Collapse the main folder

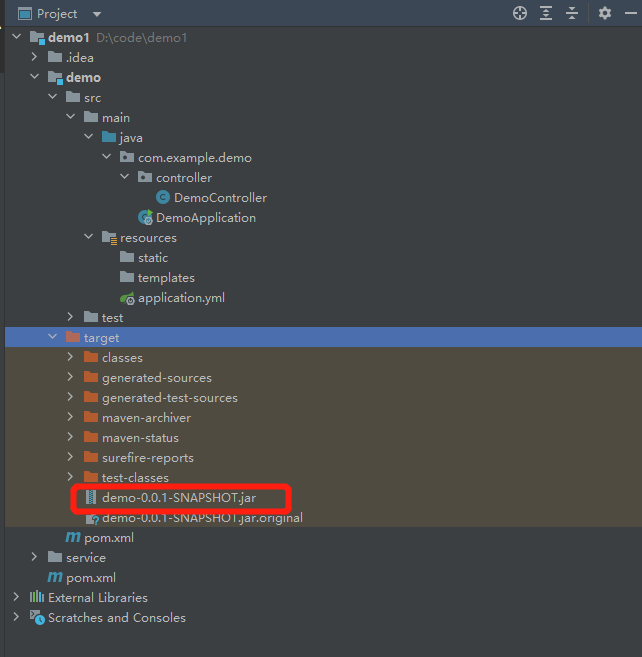pos(70,117)
